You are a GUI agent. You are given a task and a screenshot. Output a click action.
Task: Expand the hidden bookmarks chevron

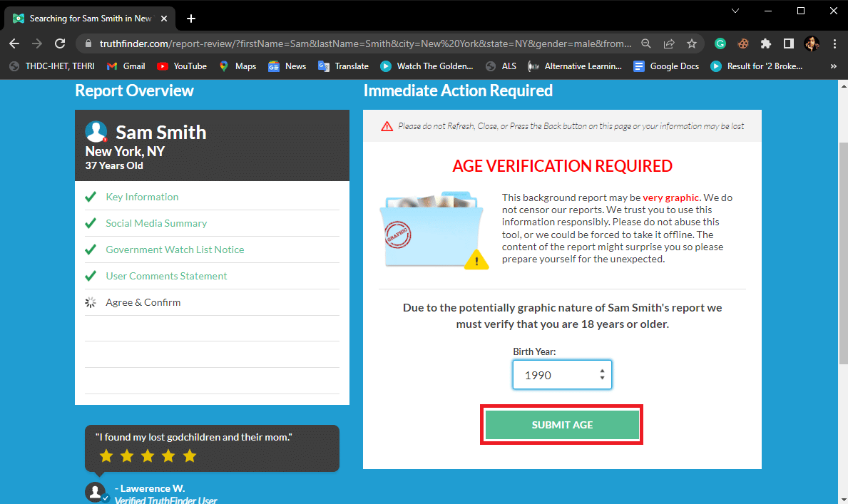(834, 66)
